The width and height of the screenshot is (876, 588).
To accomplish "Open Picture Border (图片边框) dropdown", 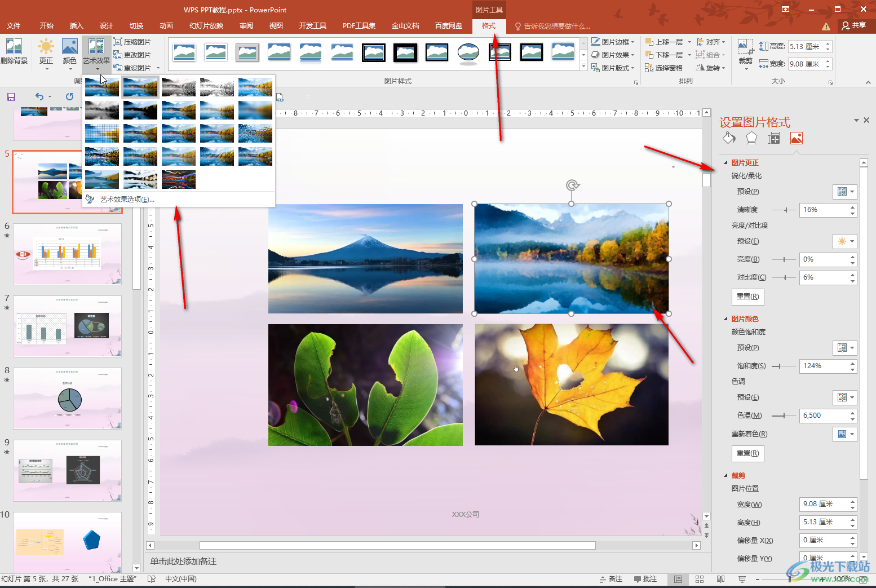I will [x=613, y=42].
